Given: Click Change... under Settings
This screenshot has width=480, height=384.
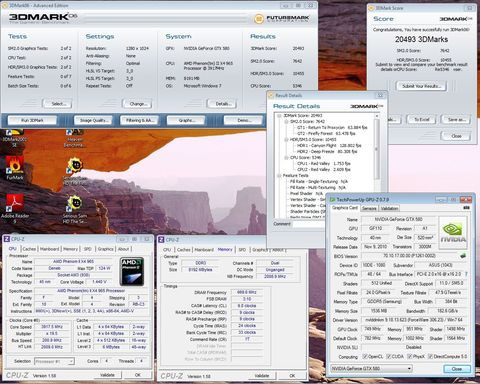Looking at the screenshot, I should pos(138,104).
